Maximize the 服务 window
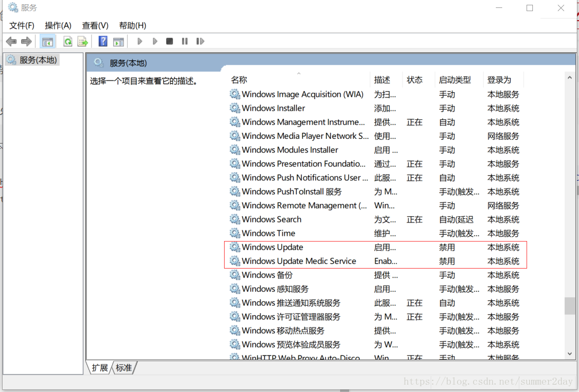Image resolution: width=579 pixels, height=392 pixels. pos(530,8)
